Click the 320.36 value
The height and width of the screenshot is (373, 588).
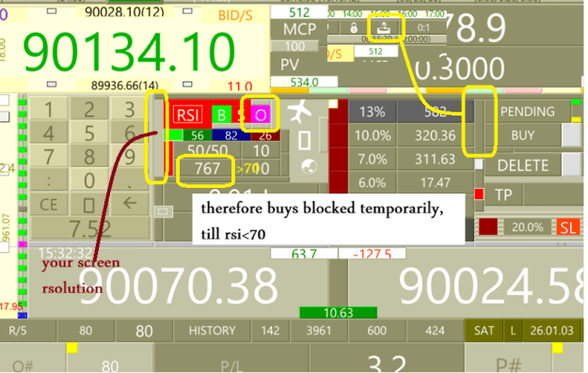coord(435,135)
